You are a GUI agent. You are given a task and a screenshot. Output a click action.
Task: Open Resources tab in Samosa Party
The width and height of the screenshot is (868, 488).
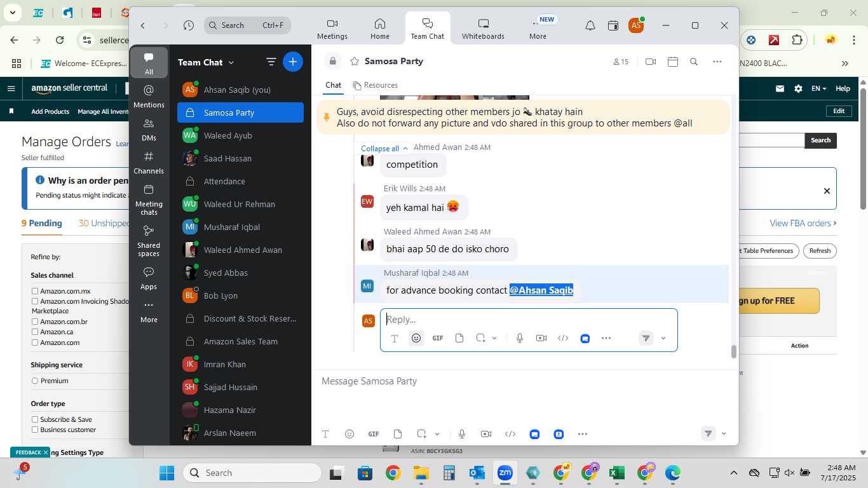coord(375,85)
